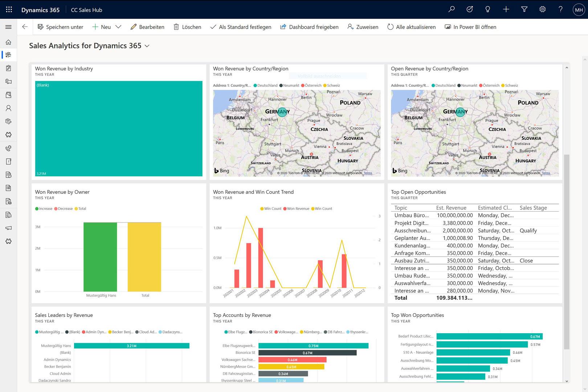Expand the Neu dropdown chevron

[x=118, y=27]
